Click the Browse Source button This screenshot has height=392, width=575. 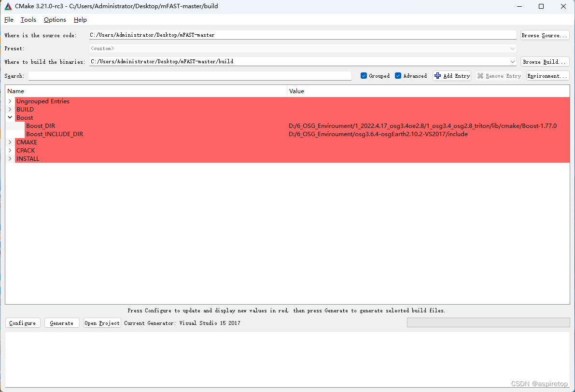545,35
